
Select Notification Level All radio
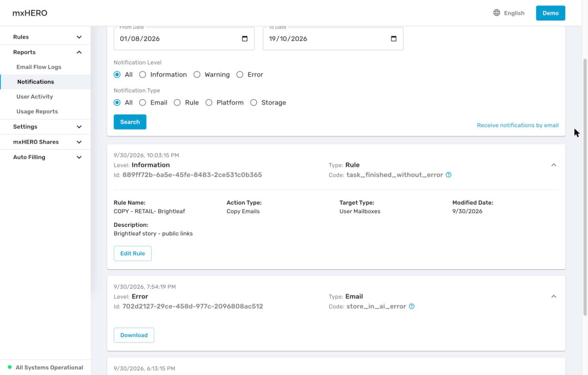pos(117,74)
